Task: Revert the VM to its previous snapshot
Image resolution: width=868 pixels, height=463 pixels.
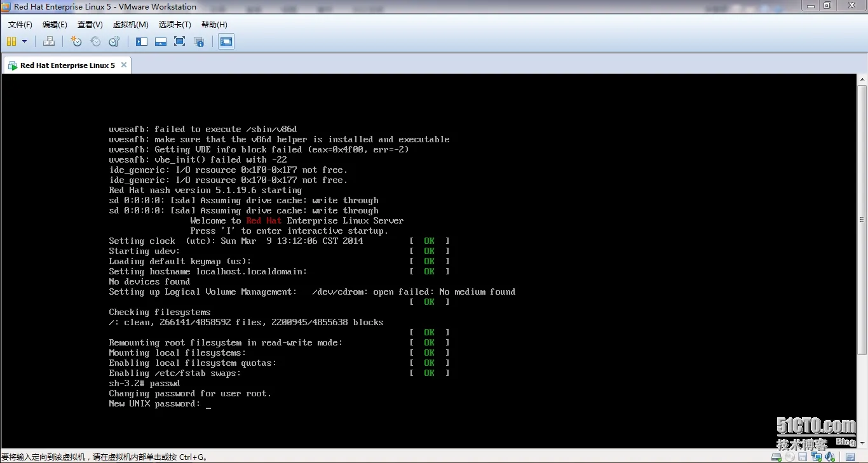Action: click(x=95, y=41)
